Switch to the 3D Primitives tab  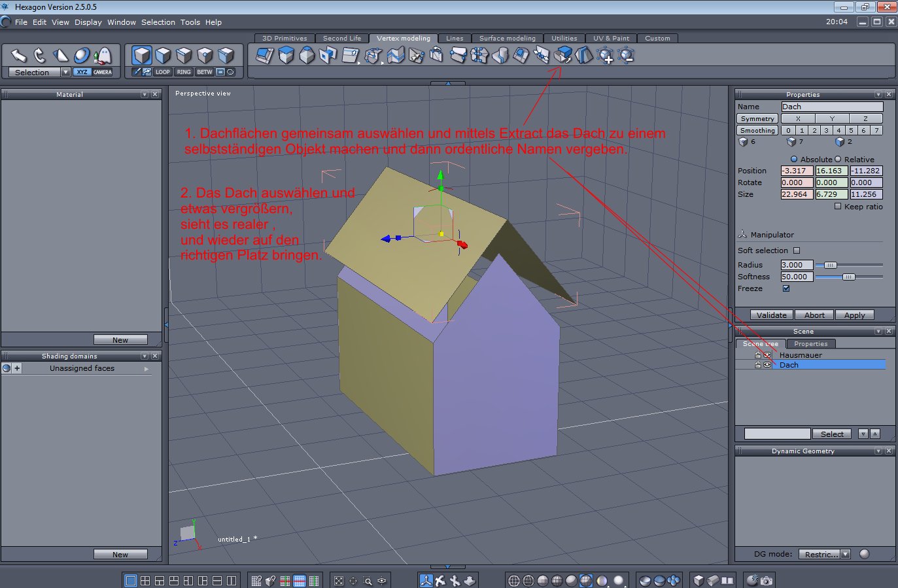tap(285, 38)
